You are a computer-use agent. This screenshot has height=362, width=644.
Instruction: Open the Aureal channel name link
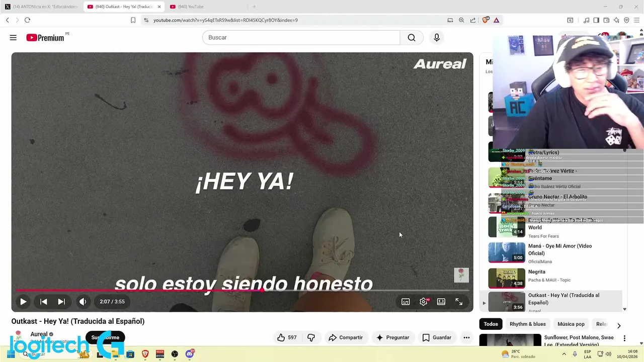pos(39,334)
